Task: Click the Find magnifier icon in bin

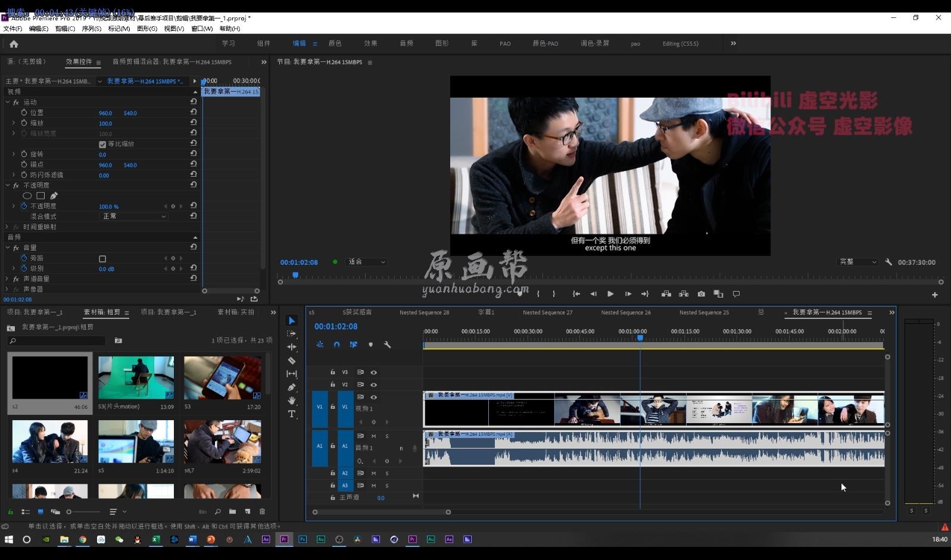Action: (x=217, y=512)
